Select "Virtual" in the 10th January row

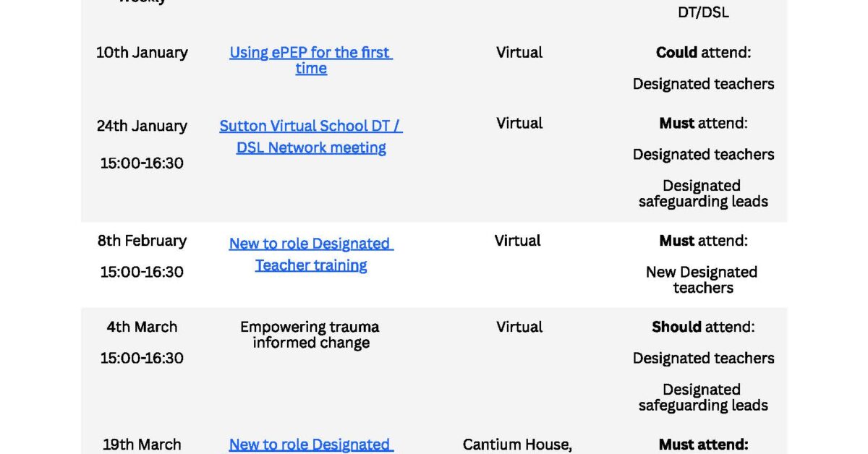[519, 52]
